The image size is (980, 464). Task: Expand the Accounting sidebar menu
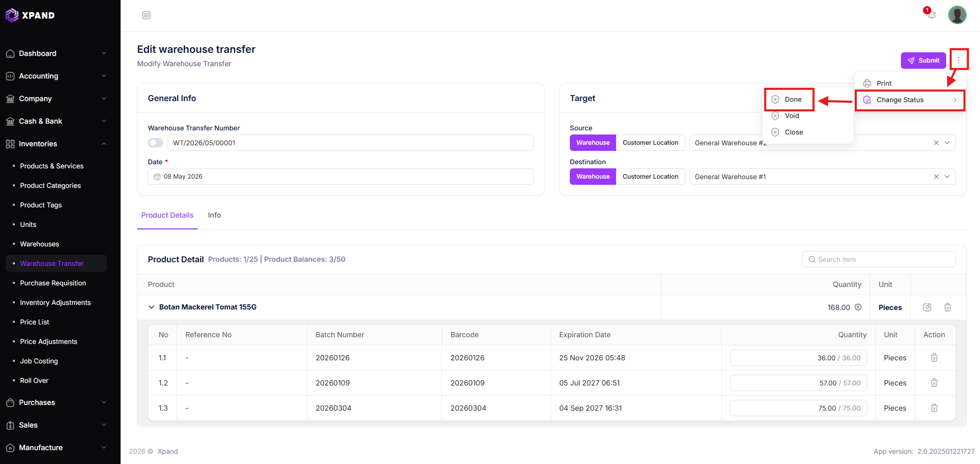click(56, 76)
